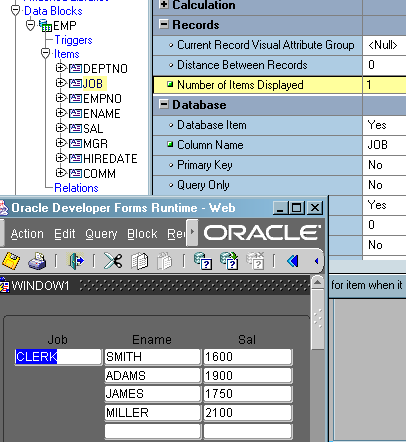This screenshot has width=406, height=442.
Task: Collapse the Database property group
Action: pos(164,104)
